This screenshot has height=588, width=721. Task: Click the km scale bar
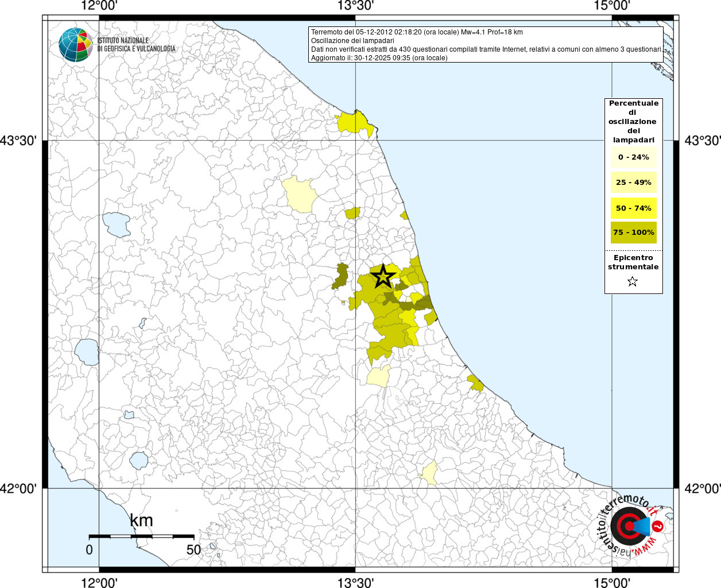[x=141, y=536]
